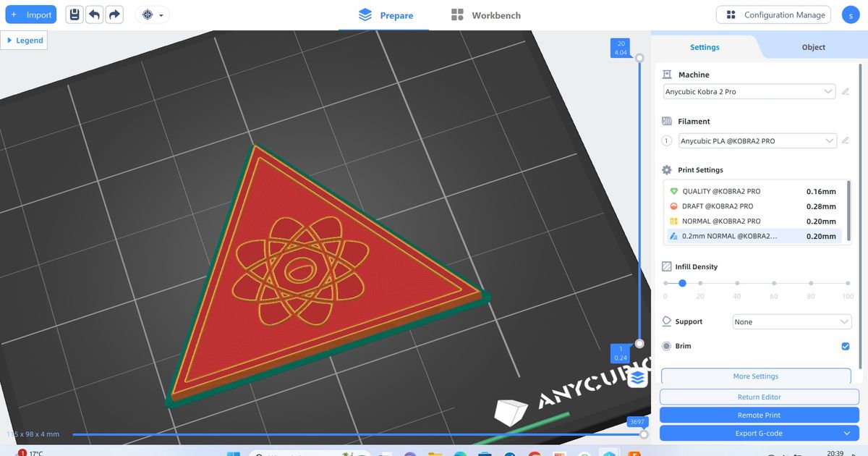This screenshot has width=868, height=456.
Task: Click the Print Settings gear icon
Action: click(x=666, y=169)
